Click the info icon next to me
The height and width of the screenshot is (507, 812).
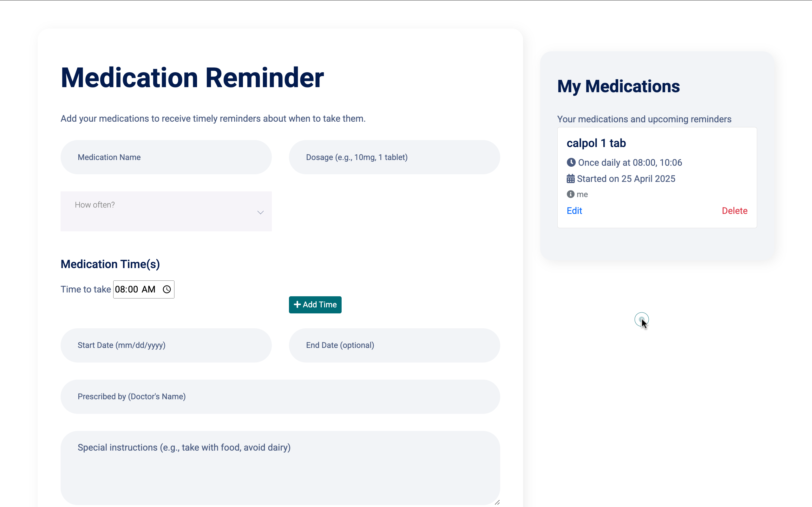(570, 194)
